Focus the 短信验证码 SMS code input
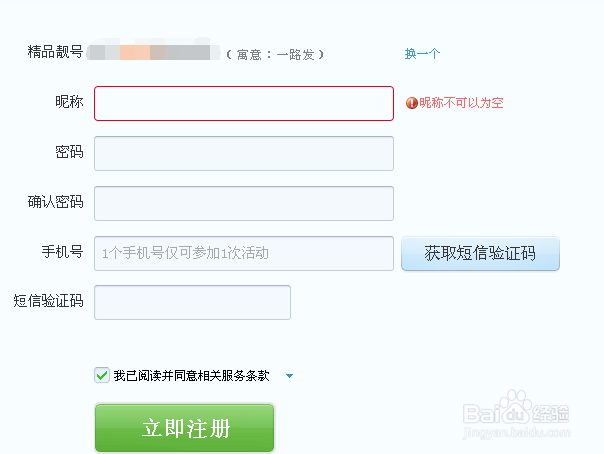The height and width of the screenshot is (454, 604). click(192, 302)
